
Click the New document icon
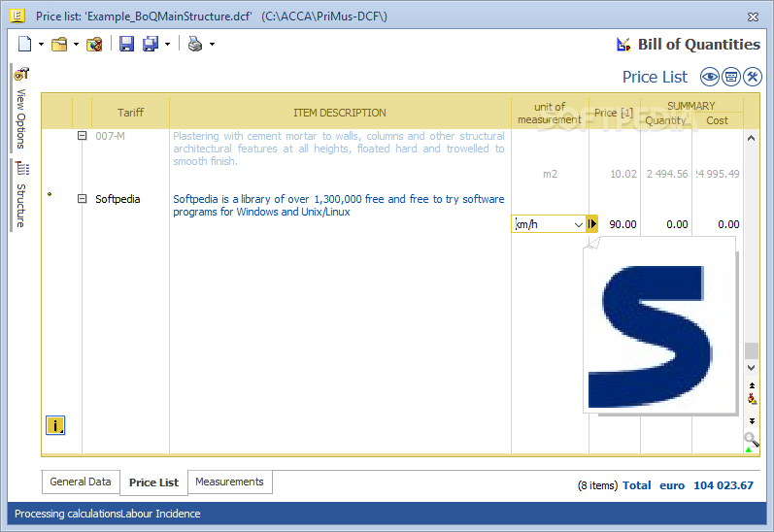point(24,44)
